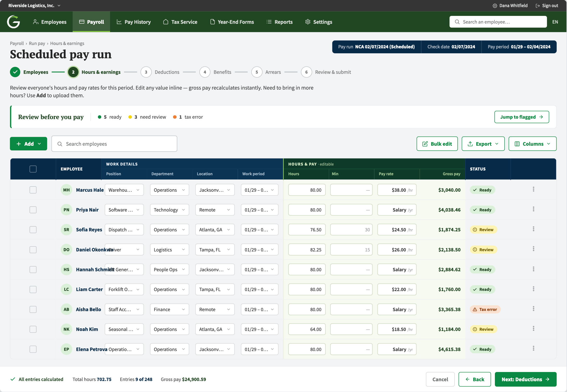
Task: Open row options for Hannah Schmidt
Action: click(x=533, y=269)
